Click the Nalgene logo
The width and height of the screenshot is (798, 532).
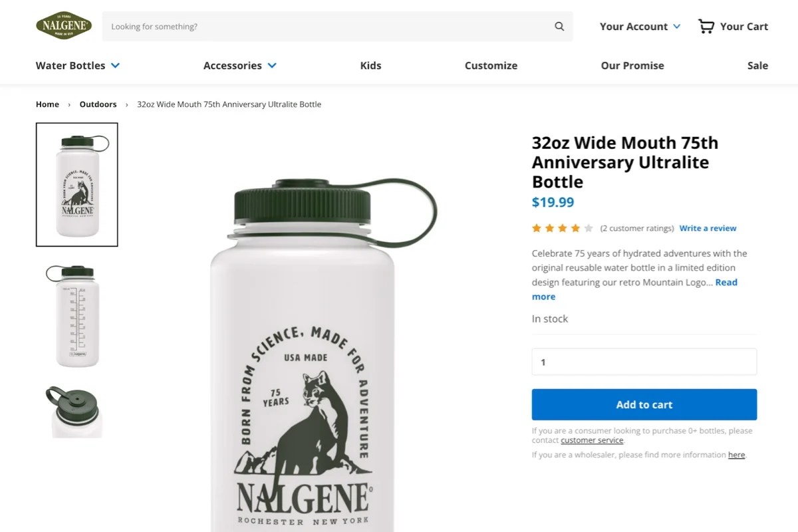tap(63, 25)
